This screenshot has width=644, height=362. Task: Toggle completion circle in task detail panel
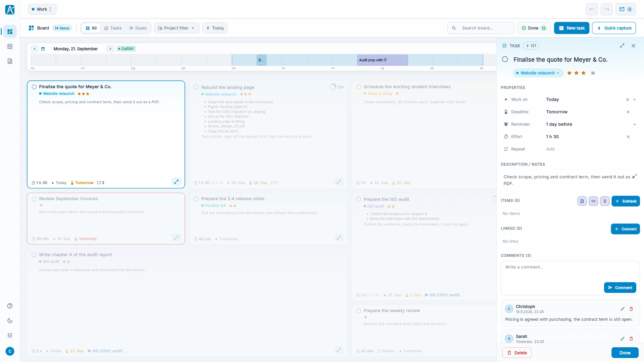[x=505, y=59]
